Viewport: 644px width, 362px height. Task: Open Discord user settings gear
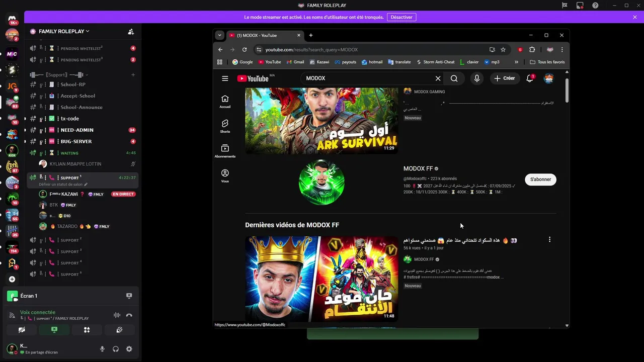[129, 349]
